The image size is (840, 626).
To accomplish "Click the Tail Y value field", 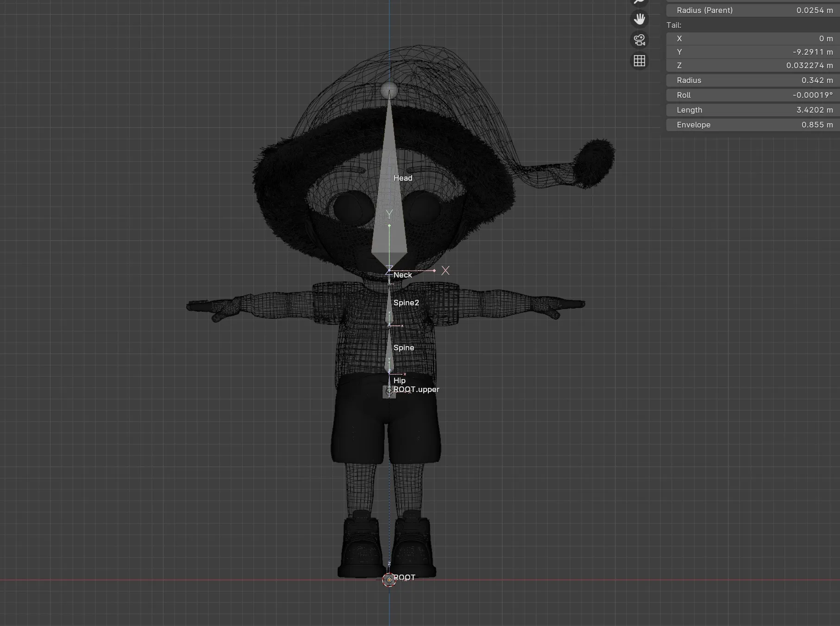I will (753, 52).
